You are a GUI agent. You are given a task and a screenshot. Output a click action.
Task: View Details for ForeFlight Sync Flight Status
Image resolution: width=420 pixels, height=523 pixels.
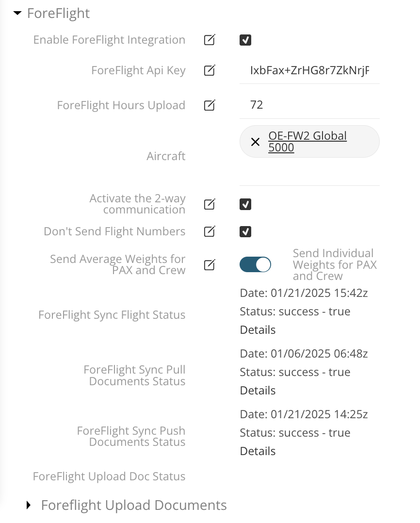click(258, 329)
